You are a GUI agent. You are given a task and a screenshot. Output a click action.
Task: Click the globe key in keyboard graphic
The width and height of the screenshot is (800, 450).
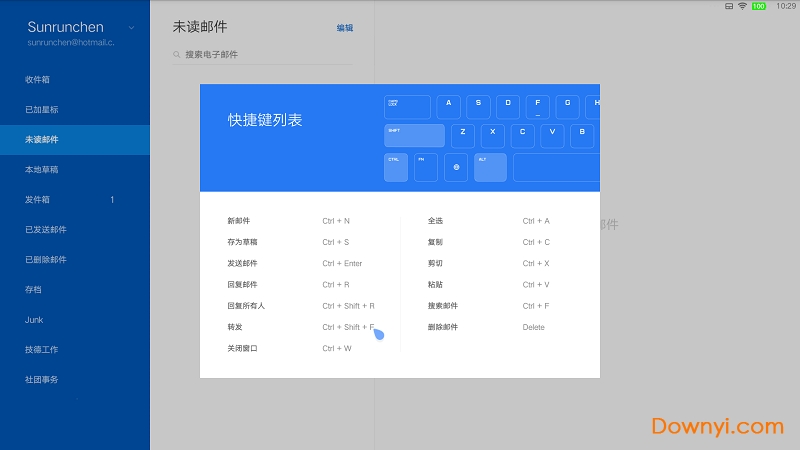[x=456, y=167]
